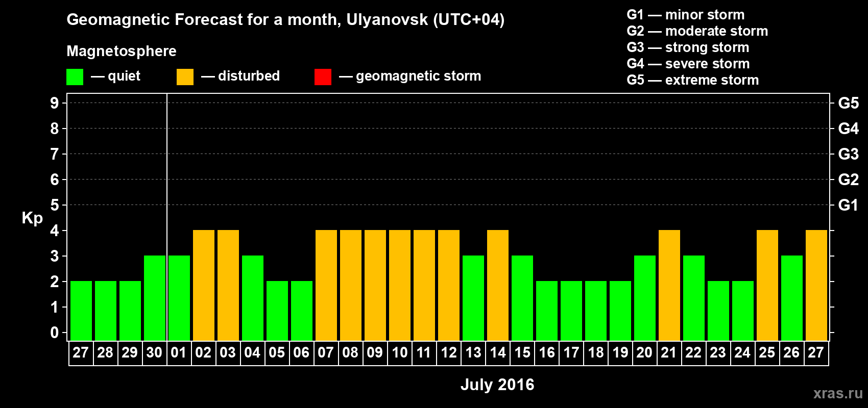The height and width of the screenshot is (408, 868).
Task: Click the orange bar for date 03
Action: (228, 286)
